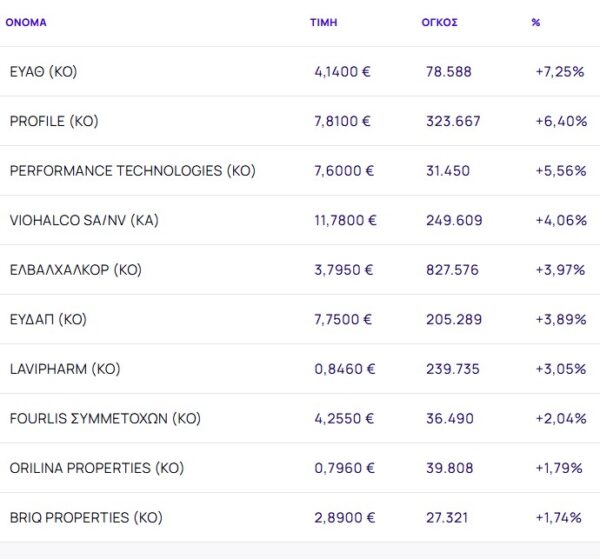
Task: Click BRIQ PROPERTIES (ΚΟ) name
Action: click(x=85, y=518)
